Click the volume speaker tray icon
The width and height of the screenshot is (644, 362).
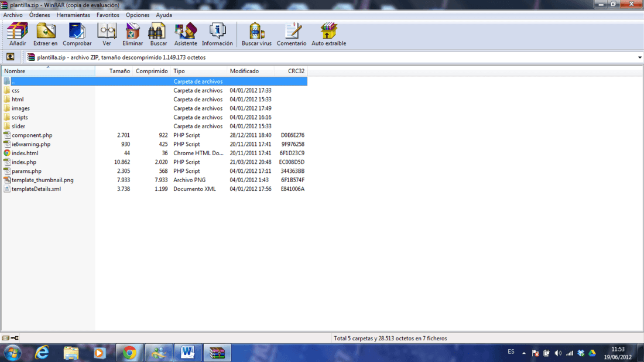pos(558,353)
